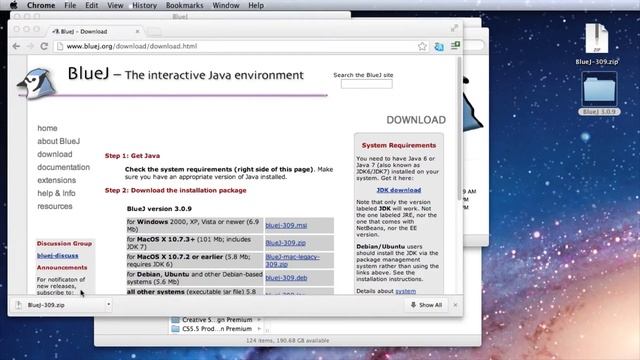Bookmark this page with the star icon

point(422,47)
